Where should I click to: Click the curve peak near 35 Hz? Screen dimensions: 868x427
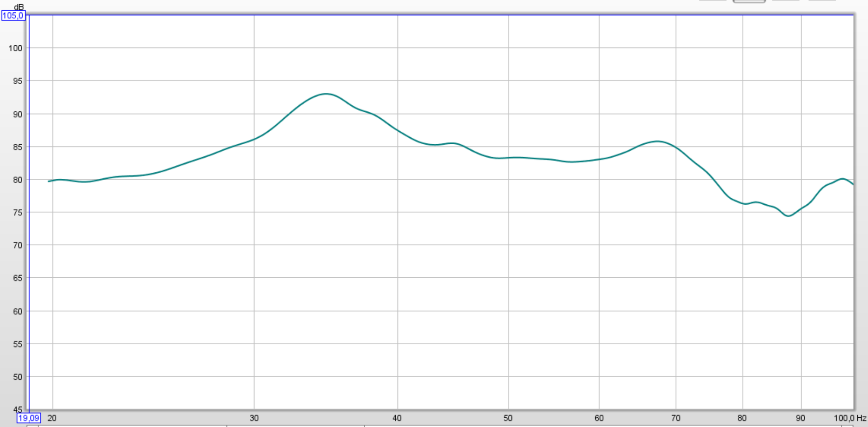coord(326,94)
